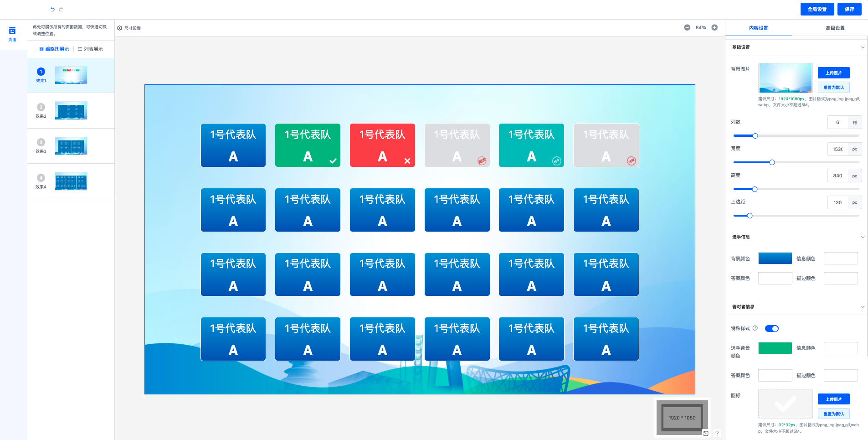
Task: Click the zoom in plus icon
Action: [714, 27]
